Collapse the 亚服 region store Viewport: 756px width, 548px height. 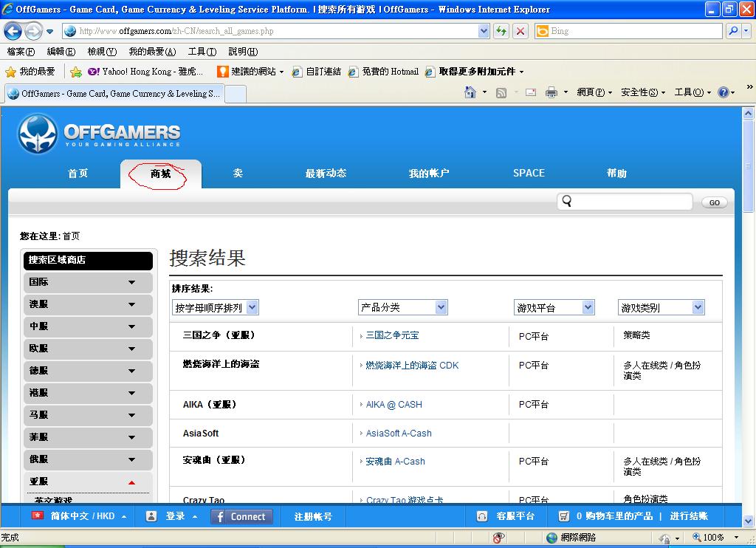88,482
